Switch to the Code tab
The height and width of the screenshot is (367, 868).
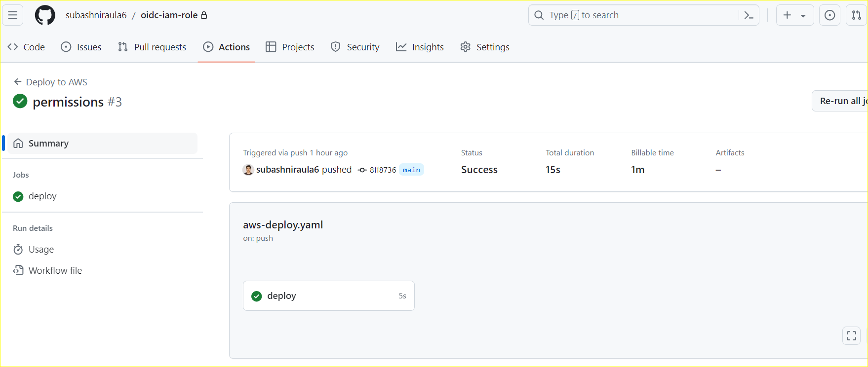(27, 47)
